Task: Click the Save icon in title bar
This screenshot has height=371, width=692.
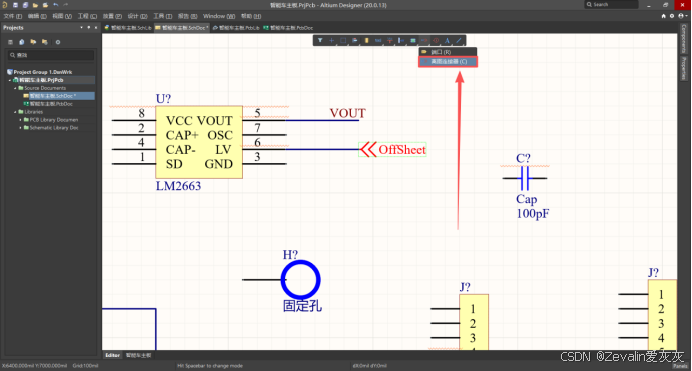Action: (x=15, y=5)
